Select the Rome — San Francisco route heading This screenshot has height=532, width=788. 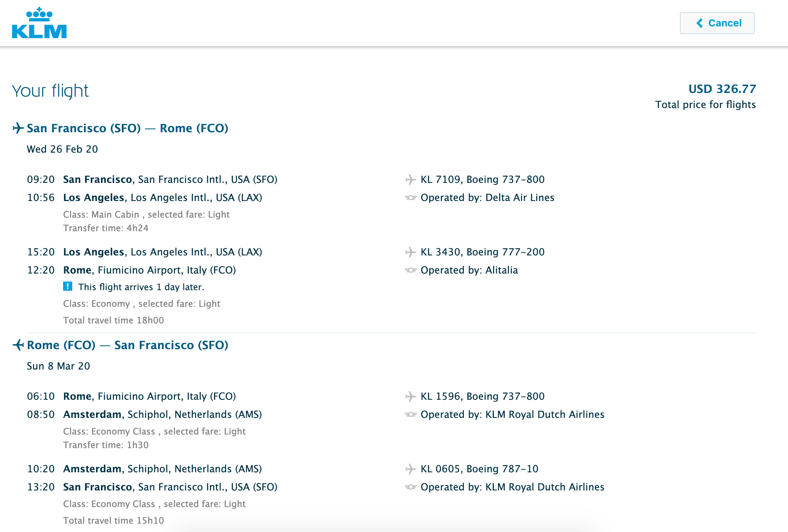coord(127,345)
